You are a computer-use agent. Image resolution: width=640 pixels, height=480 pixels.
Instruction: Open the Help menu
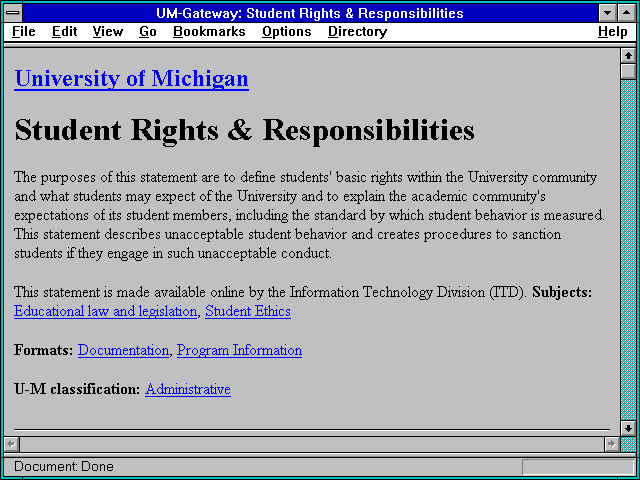pos(613,31)
